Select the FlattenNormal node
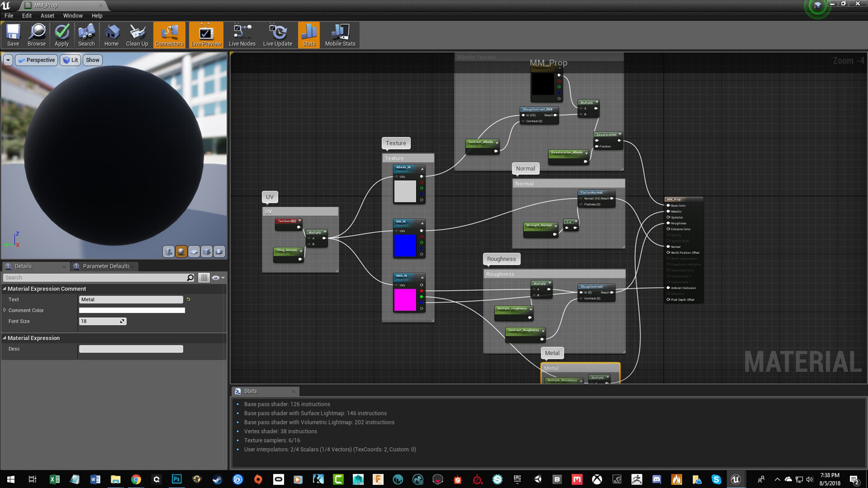Screen dimensions: 868x488 coord(597,198)
